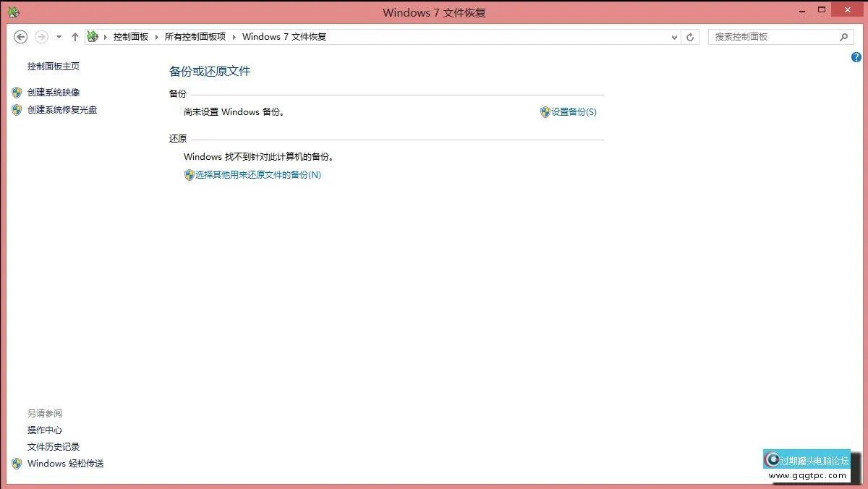Screen dimensions: 868x489
Task: Click the back navigation arrow
Action: [20, 36]
